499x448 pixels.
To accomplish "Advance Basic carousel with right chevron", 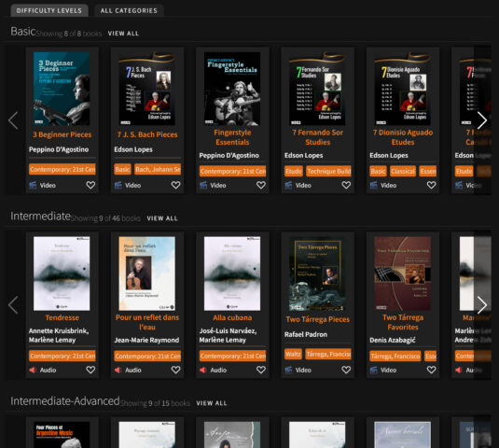I will pyautogui.click(x=482, y=120).
